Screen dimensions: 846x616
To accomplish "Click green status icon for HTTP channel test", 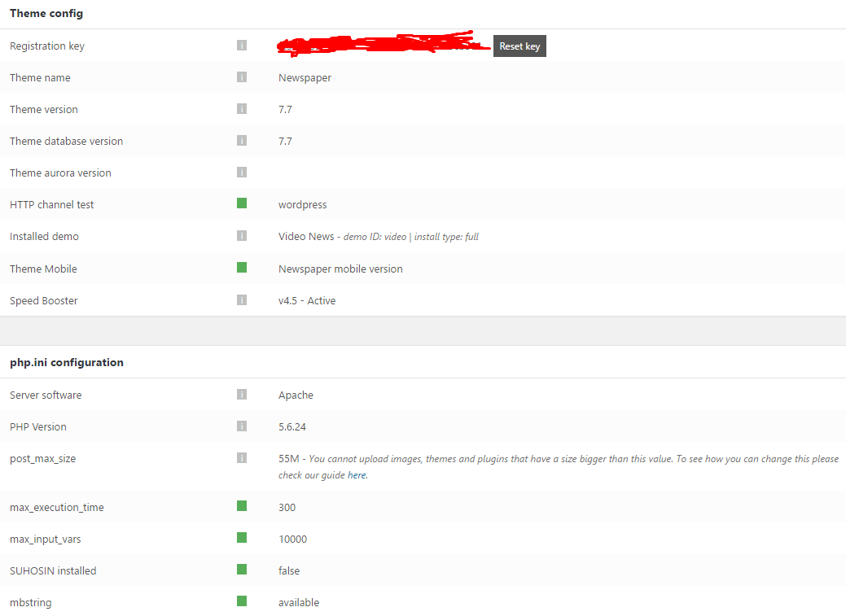I will (x=242, y=203).
